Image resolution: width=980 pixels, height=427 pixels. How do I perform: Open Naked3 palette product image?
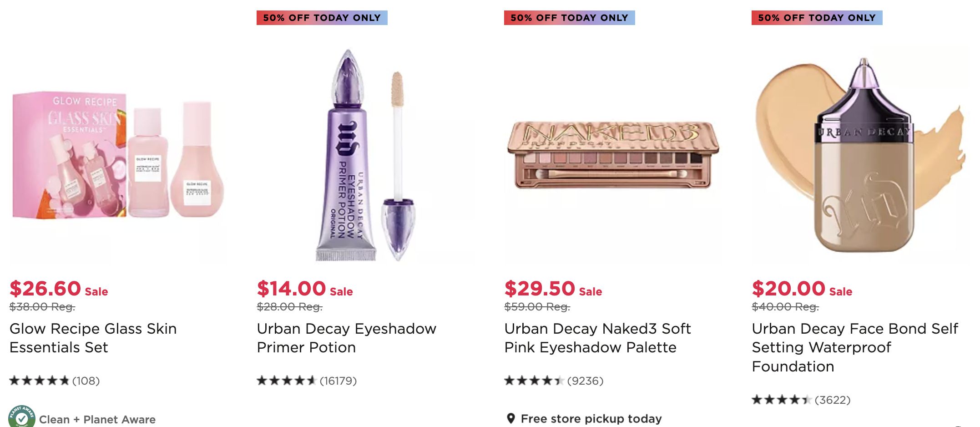tap(612, 155)
